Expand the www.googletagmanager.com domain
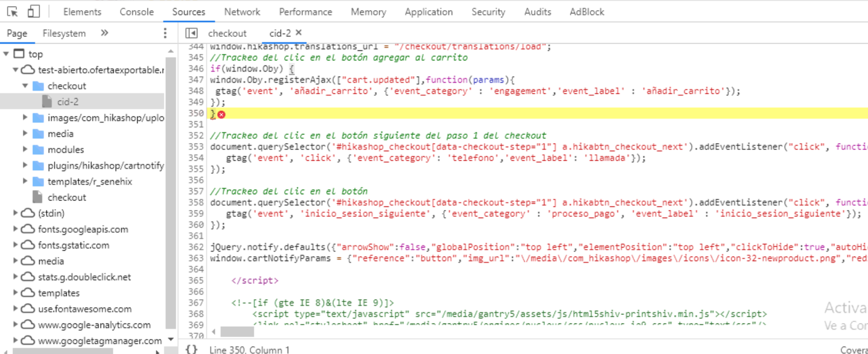This screenshot has height=354, width=868. point(15,340)
